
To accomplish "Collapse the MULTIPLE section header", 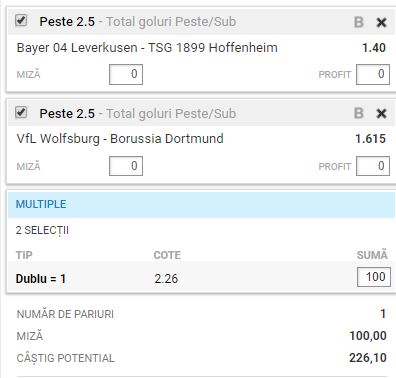I will pyautogui.click(x=201, y=204).
